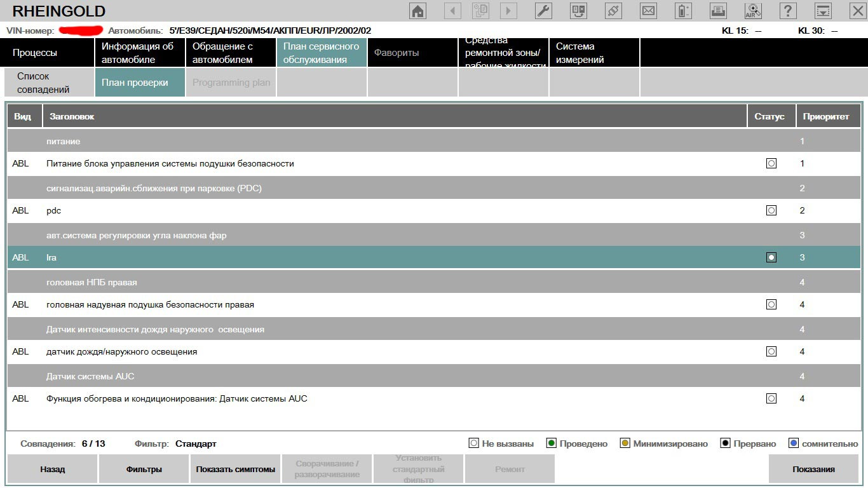This screenshot has height=488, width=868.
Task: Select the highlighted lra row
Action: (x=434, y=257)
